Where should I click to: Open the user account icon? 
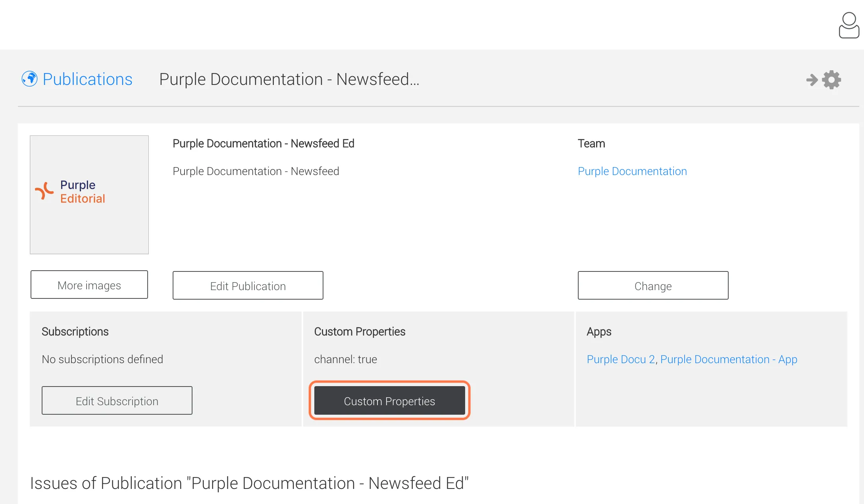tap(849, 25)
